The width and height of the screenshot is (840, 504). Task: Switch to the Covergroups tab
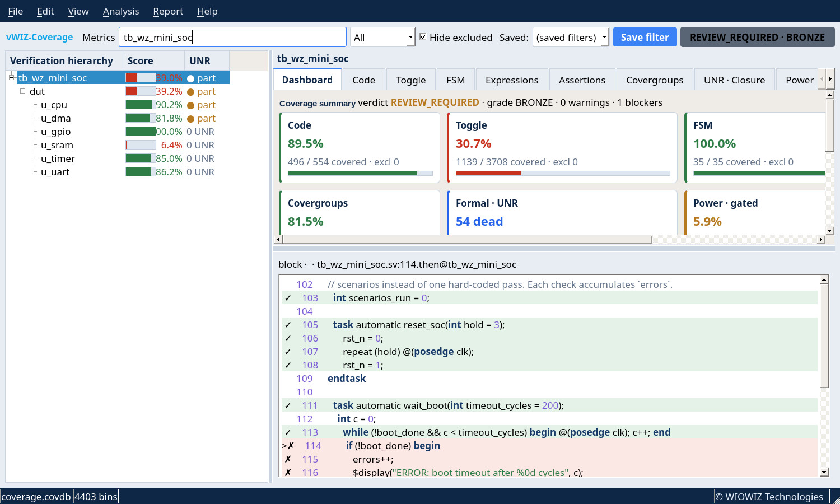(x=655, y=80)
